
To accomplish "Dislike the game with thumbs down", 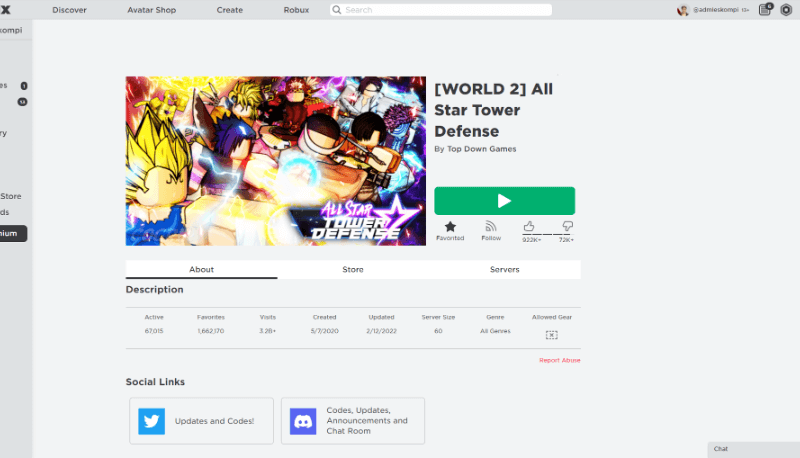I will (567, 226).
